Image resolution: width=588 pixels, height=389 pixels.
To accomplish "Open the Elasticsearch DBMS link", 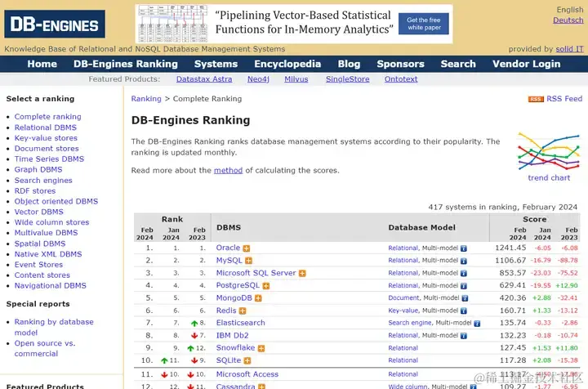I will click(240, 323).
